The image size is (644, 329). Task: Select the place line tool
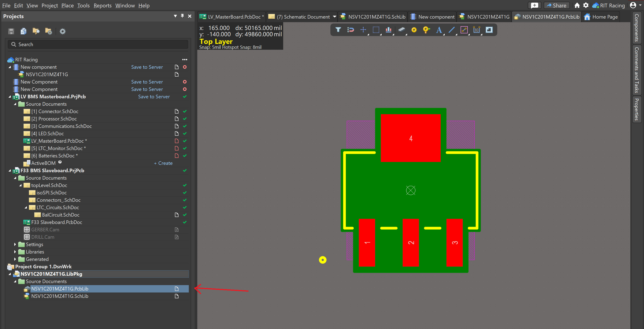tap(451, 30)
